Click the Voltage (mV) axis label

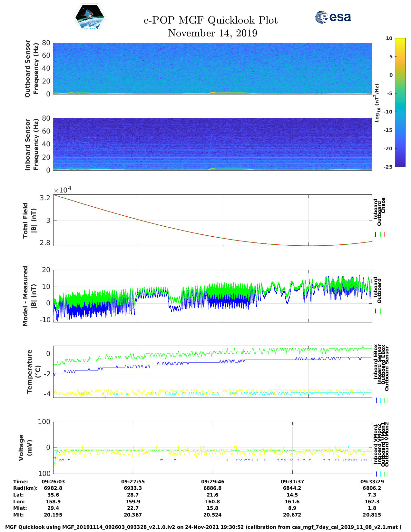[x=25, y=448]
